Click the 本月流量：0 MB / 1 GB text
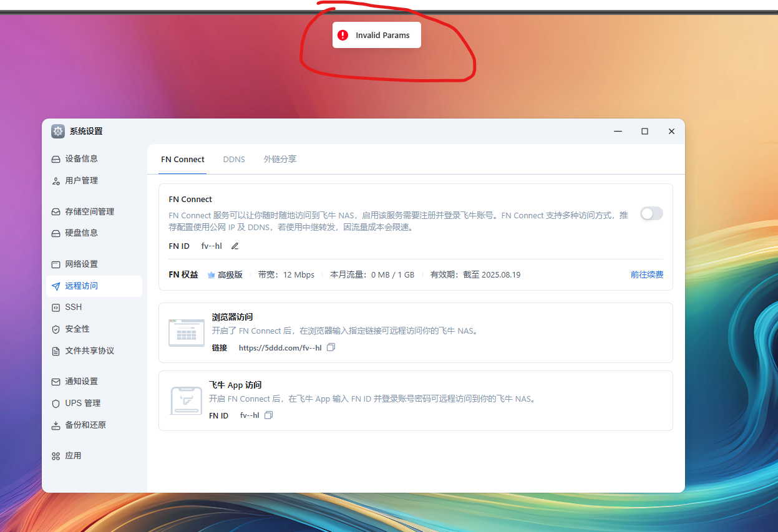Image resolution: width=778 pixels, height=532 pixels. coord(372,275)
